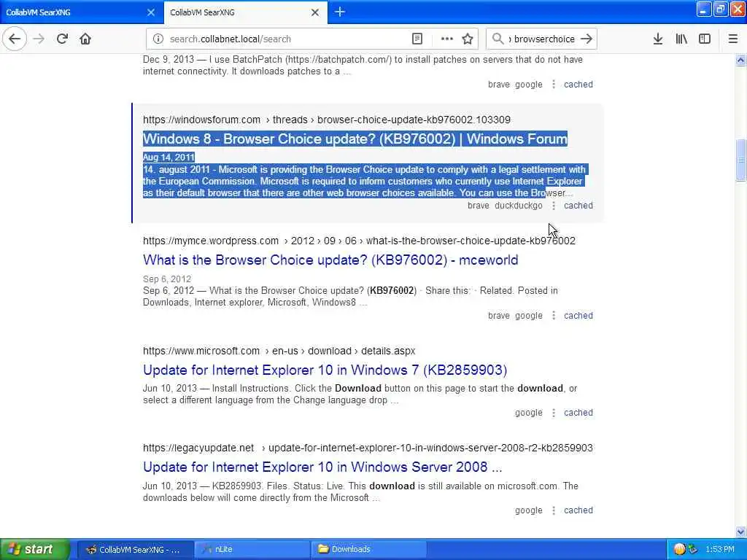Open the Windows Start menu
The width and height of the screenshot is (747, 560).
[x=34, y=549]
